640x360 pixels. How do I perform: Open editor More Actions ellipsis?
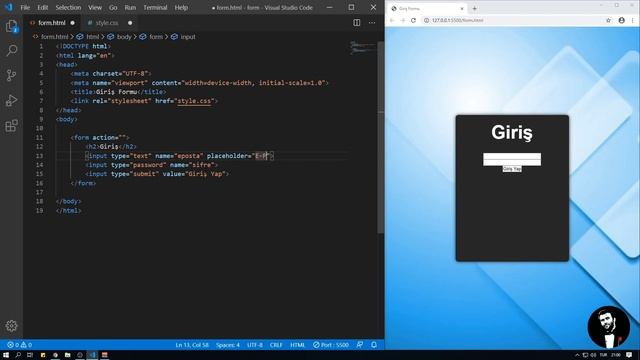372,23
